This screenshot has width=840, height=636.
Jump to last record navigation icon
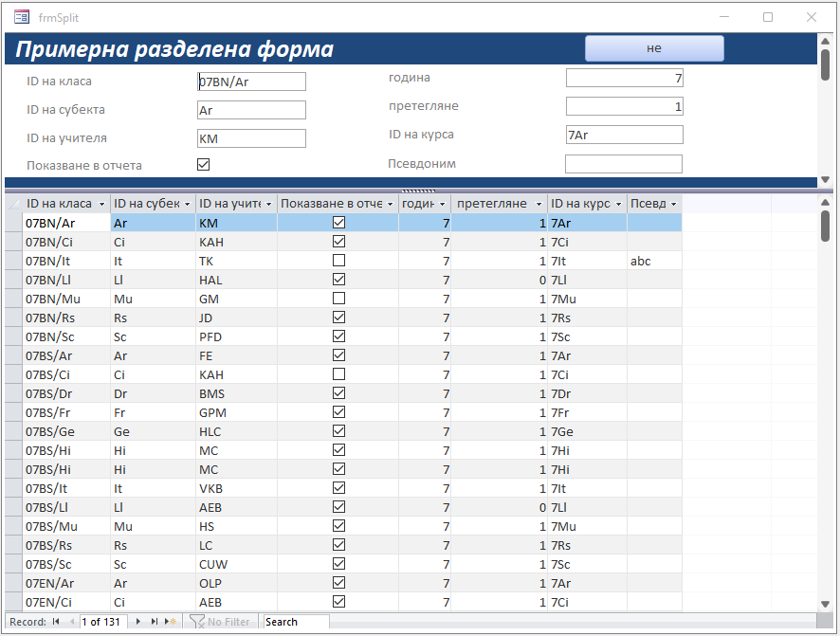pyautogui.click(x=155, y=622)
